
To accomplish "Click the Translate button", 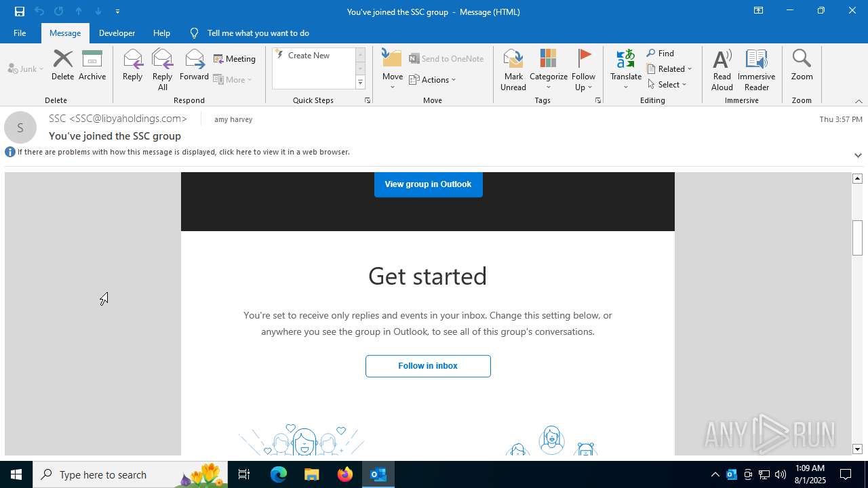I will pyautogui.click(x=625, y=70).
